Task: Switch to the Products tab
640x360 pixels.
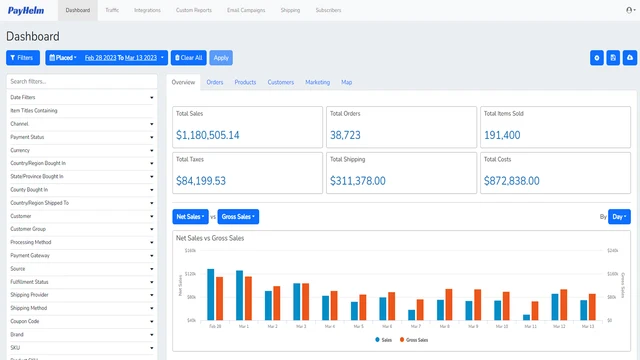Action: pyautogui.click(x=245, y=82)
